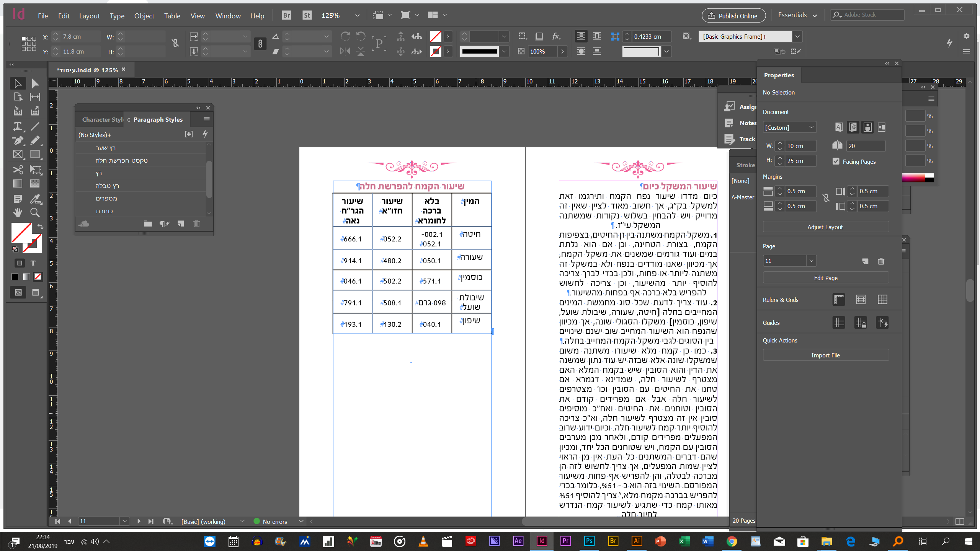The image size is (980, 551).
Task: Create new paragraph style icon
Action: coord(181,224)
